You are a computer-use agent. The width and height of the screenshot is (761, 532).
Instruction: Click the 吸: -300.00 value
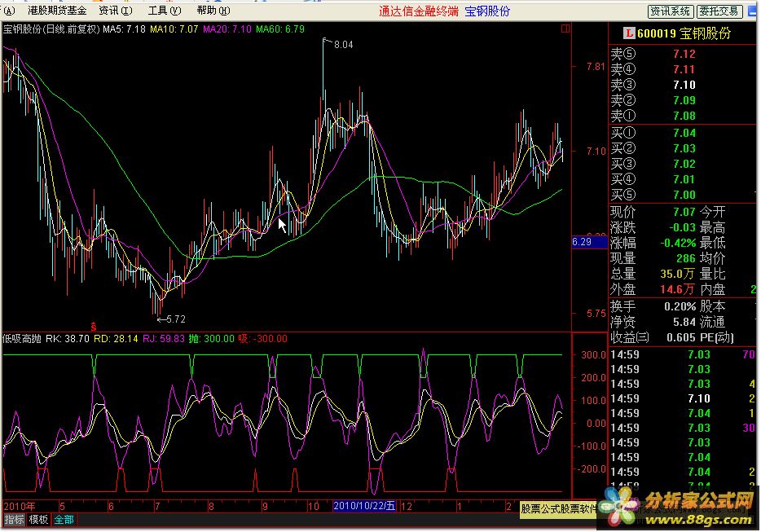tap(262, 338)
